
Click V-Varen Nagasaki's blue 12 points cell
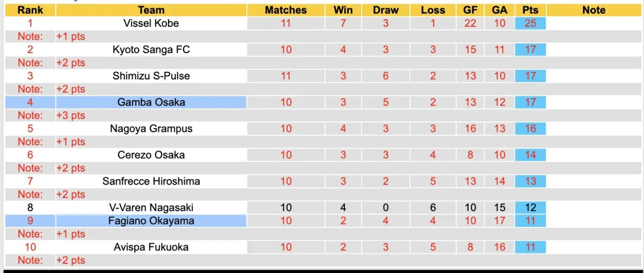pos(530,207)
